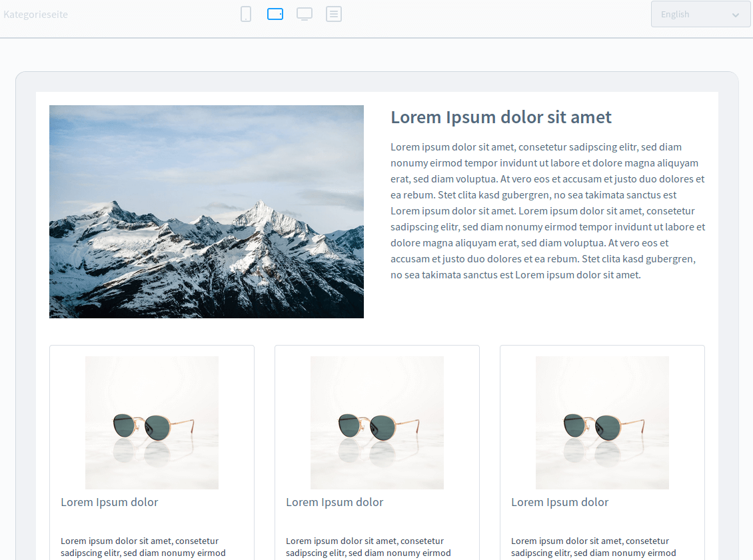Select the 'Lorem Ipsum dolor sit amet' heading
Viewport: 753px width, 560px height.
pos(501,117)
